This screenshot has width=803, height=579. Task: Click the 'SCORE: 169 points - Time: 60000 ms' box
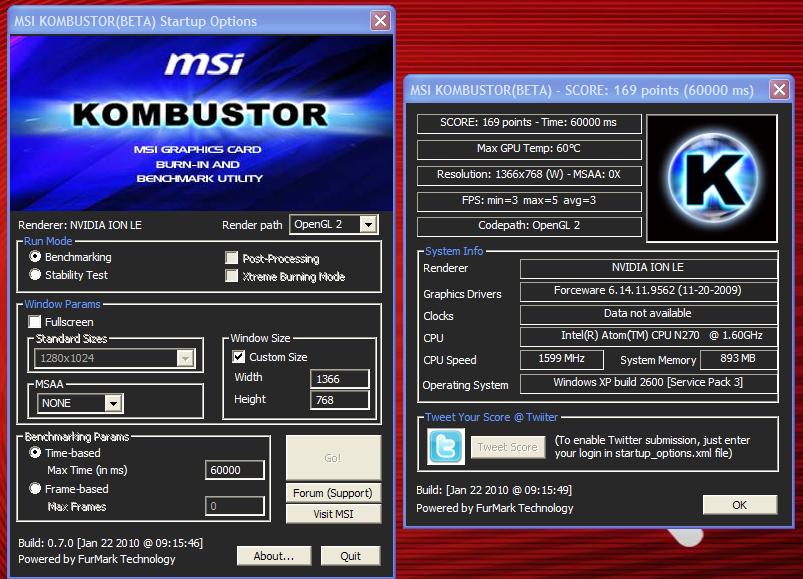pos(529,123)
